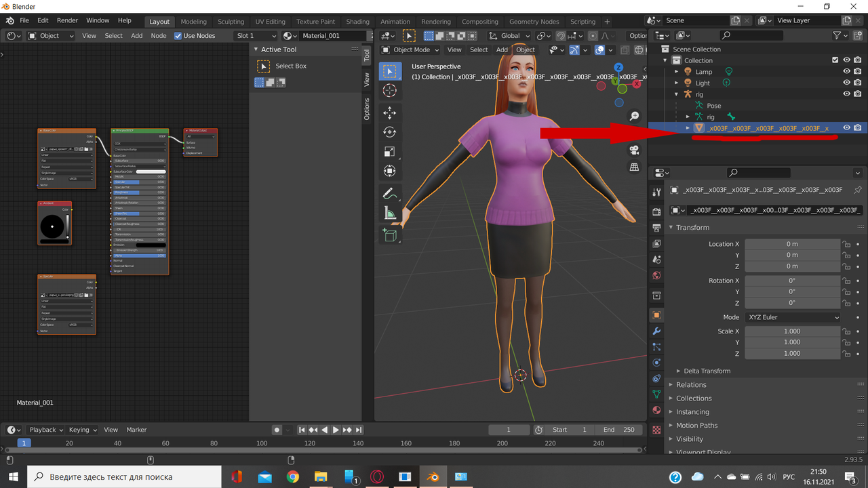Click the Slot 1 material selector
The height and width of the screenshot is (488, 868).
[256, 36]
